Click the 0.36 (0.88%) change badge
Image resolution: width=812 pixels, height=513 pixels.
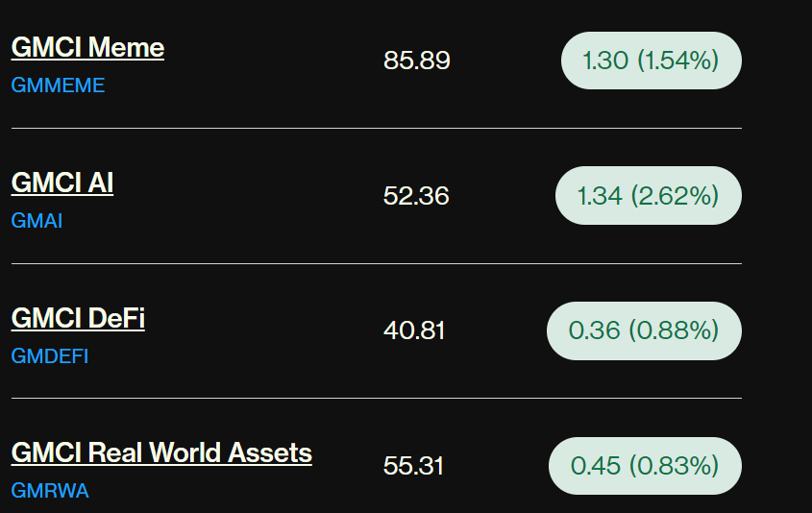click(x=644, y=331)
